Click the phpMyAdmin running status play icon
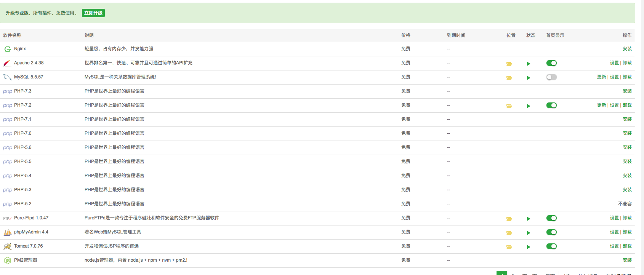 click(529, 233)
